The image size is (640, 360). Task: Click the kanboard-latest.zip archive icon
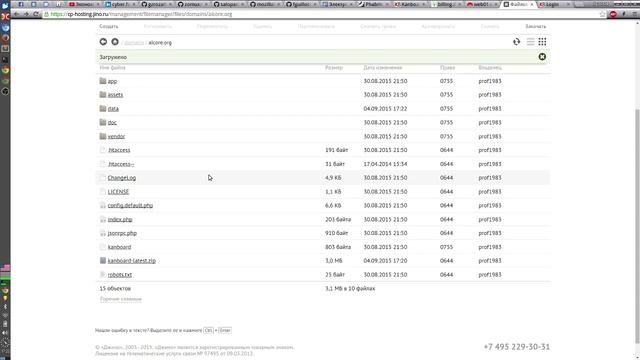(103, 260)
